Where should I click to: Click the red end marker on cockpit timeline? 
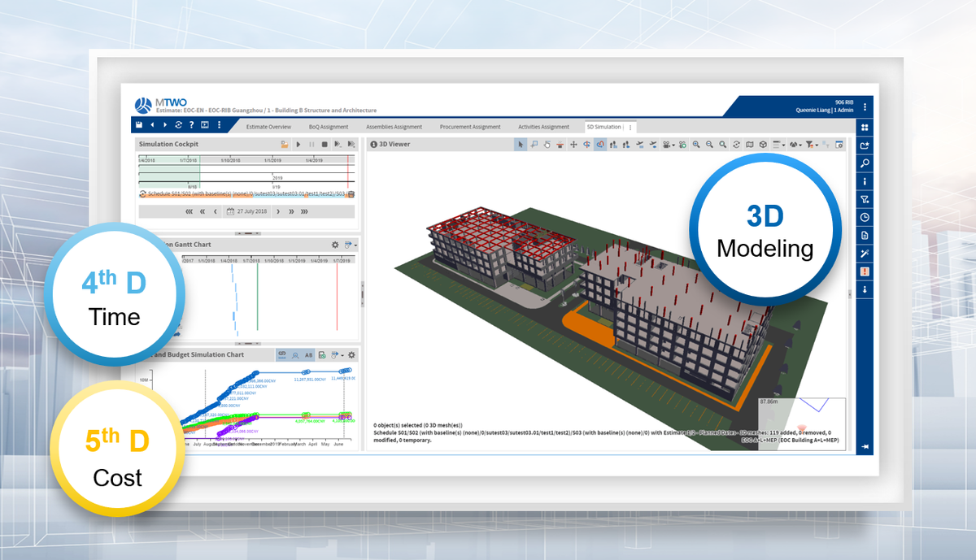pos(348,171)
